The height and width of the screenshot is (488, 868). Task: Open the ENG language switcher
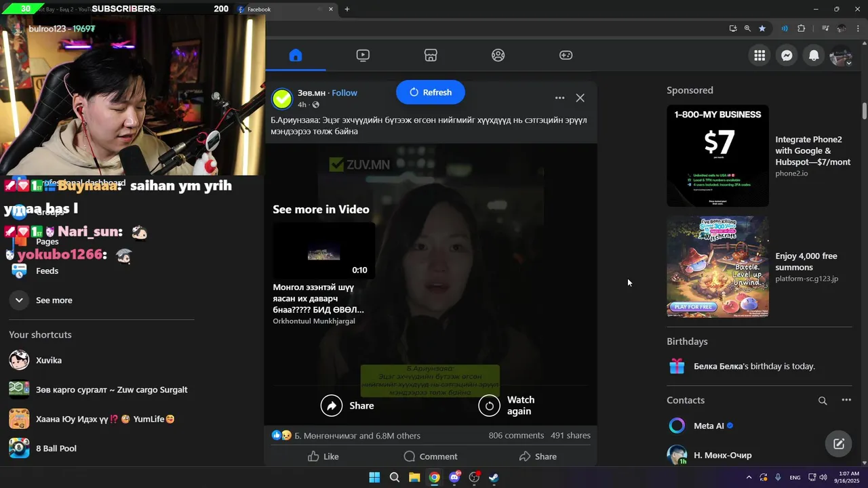click(x=795, y=477)
